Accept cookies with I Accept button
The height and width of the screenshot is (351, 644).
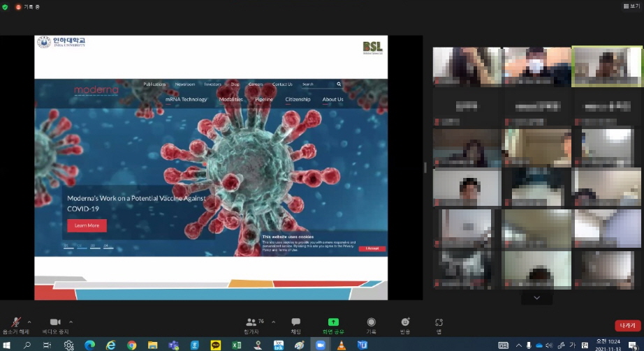(x=372, y=248)
